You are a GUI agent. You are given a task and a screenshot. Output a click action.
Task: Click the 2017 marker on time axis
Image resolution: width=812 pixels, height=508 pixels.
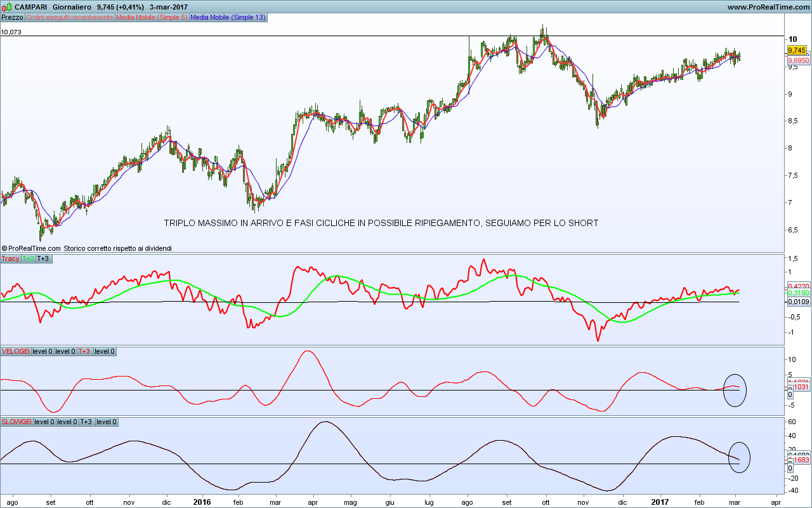tap(660, 501)
